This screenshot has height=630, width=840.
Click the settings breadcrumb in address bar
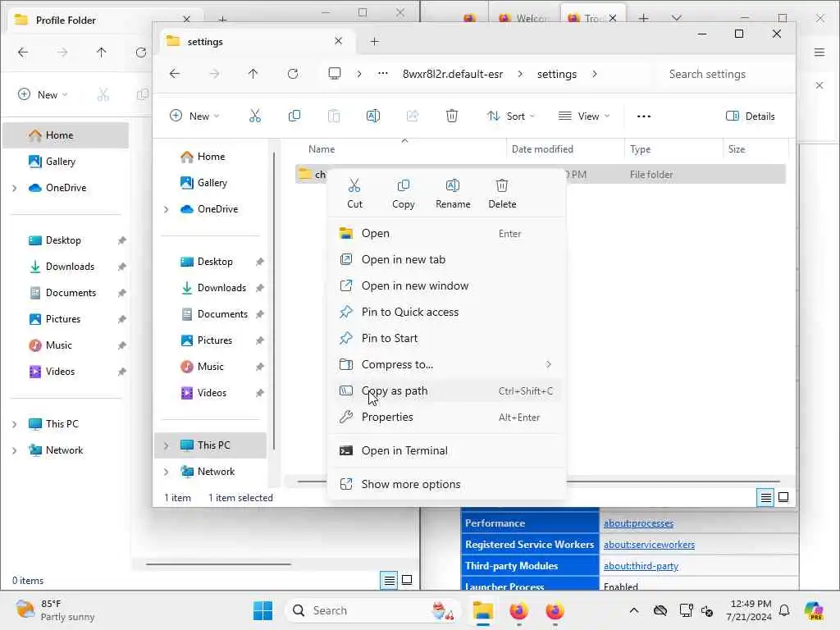557,74
